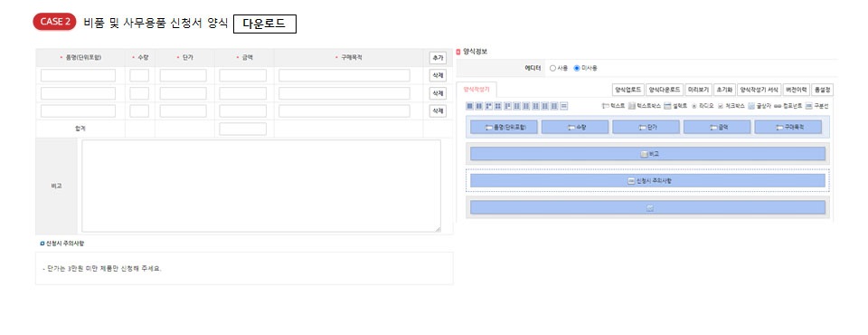Focus the third row 단가 input field

(184, 111)
